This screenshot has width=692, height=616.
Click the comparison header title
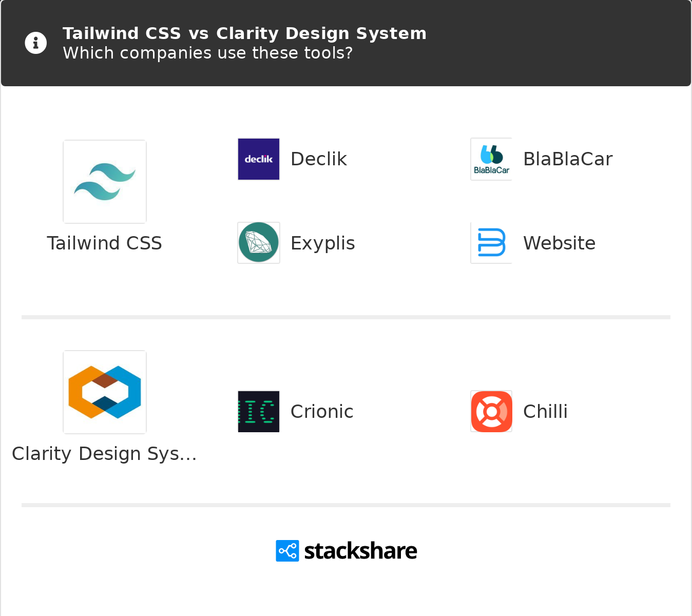245,33
